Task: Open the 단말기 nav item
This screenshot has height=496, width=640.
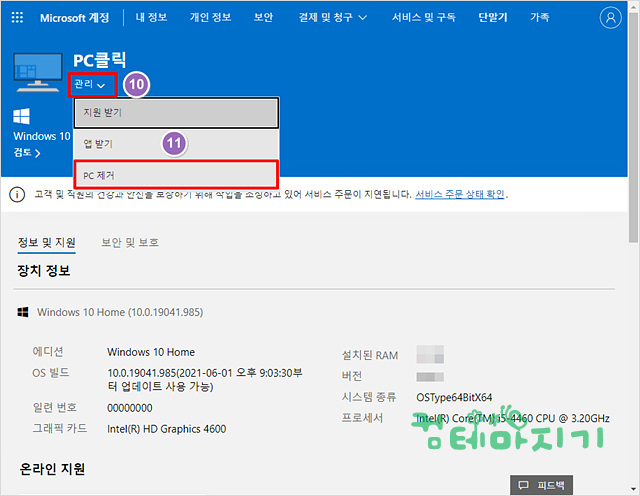Action: 493,17
